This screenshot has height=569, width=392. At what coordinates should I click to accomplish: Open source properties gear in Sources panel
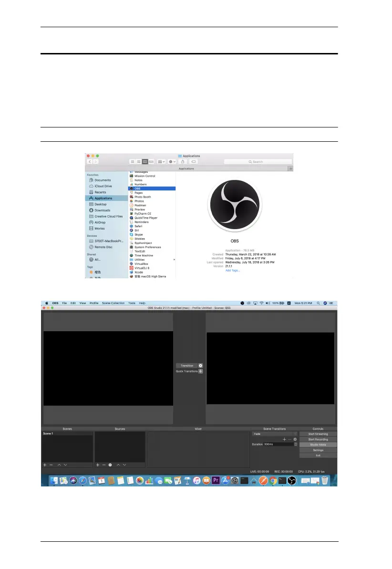(110, 464)
